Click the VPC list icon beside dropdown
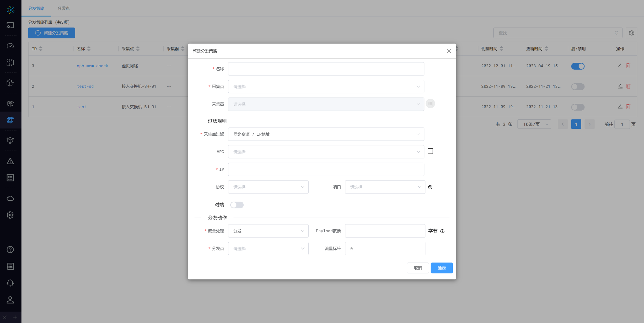The height and width of the screenshot is (323, 644). coord(430,151)
